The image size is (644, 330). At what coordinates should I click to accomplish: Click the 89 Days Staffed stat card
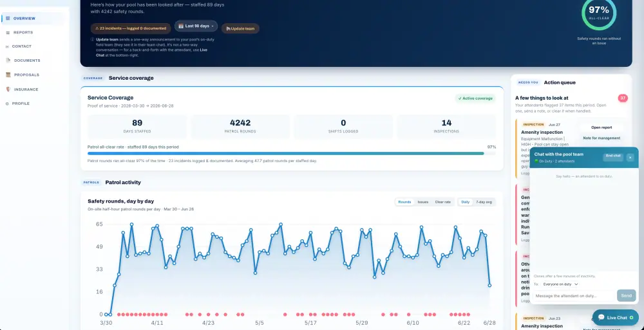pyautogui.click(x=137, y=125)
